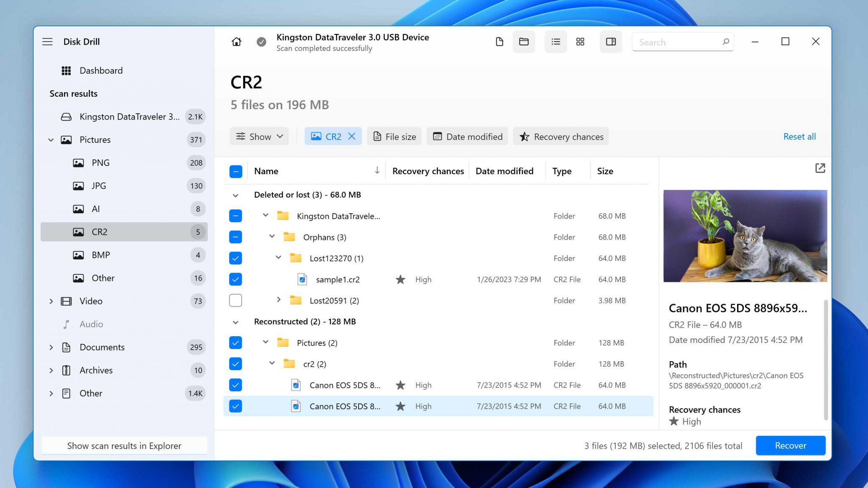Image resolution: width=868 pixels, height=488 pixels.
Task: Collapse the Deleted or lost section
Action: click(x=236, y=195)
